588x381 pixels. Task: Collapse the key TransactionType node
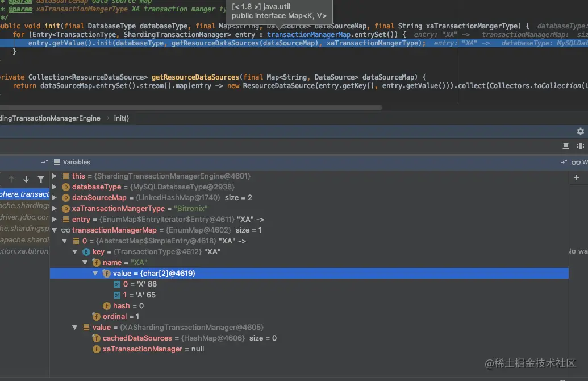[74, 252]
